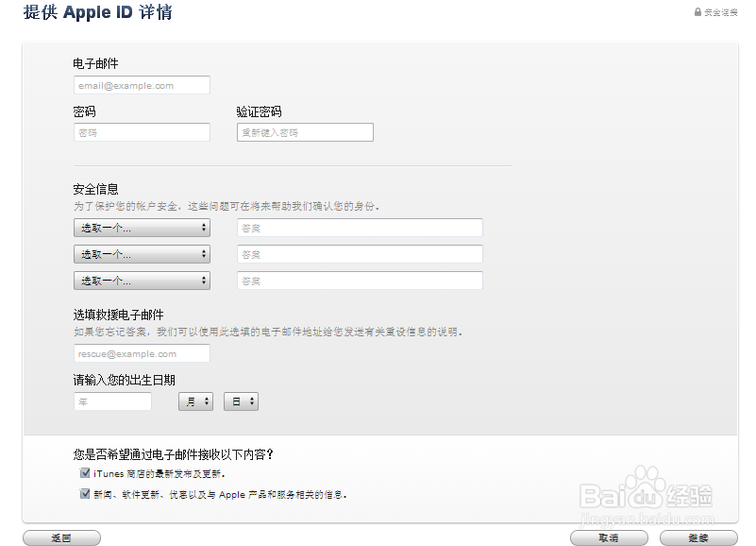
Task: Click the email preferences question text
Action: (x=173, y=454)
